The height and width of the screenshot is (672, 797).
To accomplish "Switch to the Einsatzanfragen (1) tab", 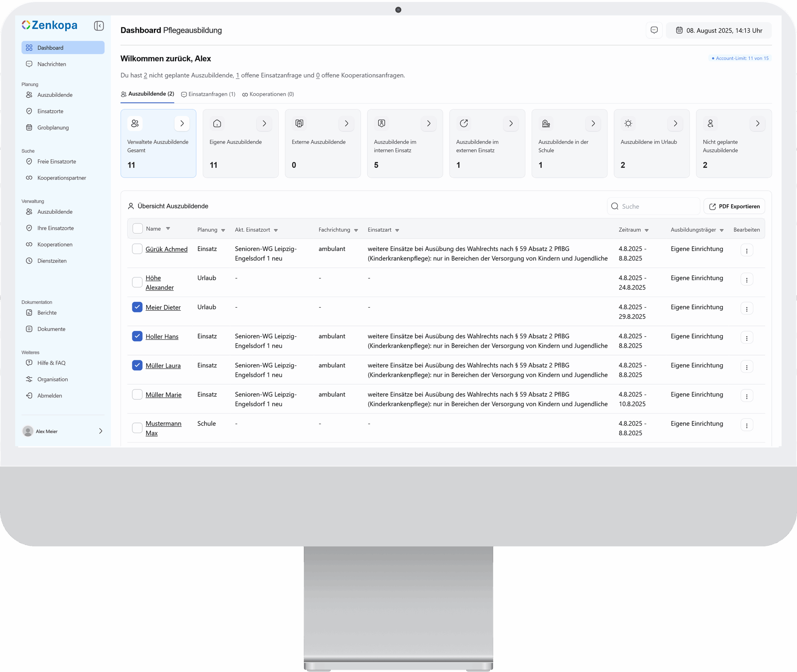I will coord(208,94).
